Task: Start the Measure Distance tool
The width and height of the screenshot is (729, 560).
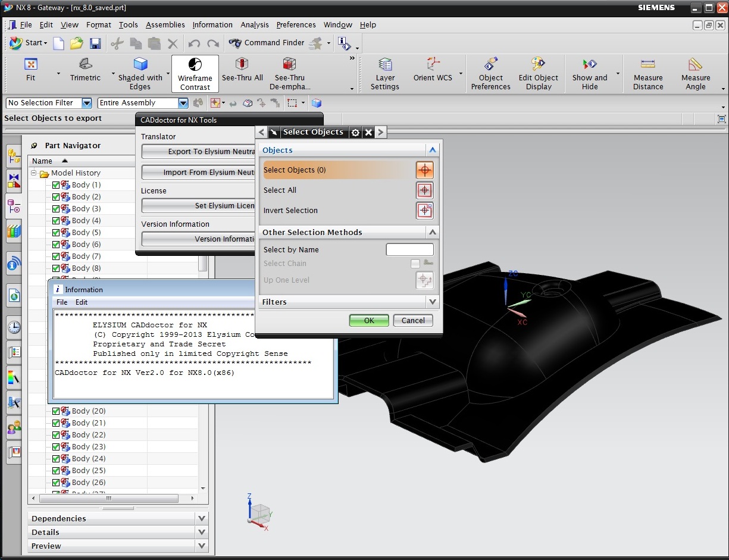Action: coord(648,74)
